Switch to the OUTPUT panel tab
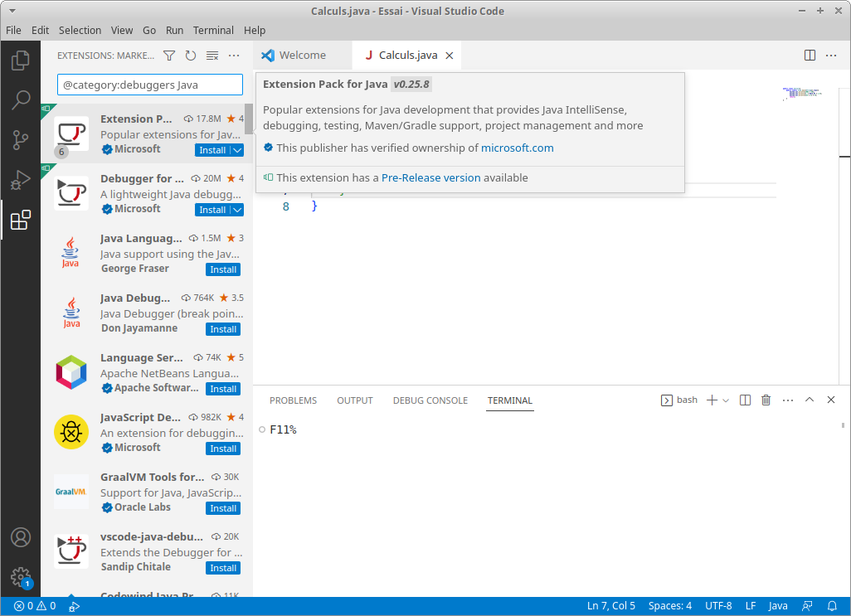This screenshot has height=616, width=851. tap(355, 400)
